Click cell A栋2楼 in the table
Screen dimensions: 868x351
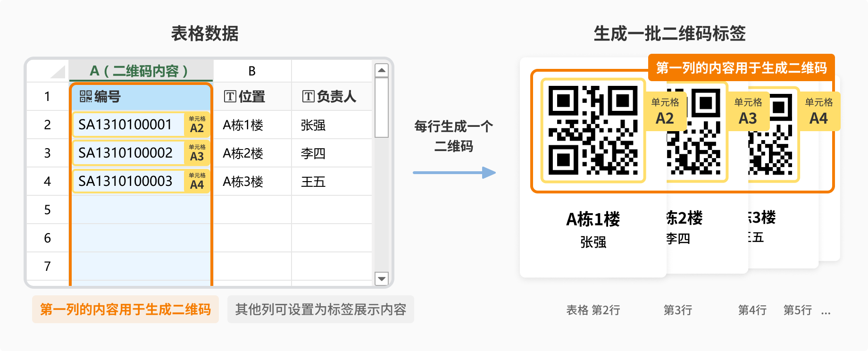(x=252, y=153)
